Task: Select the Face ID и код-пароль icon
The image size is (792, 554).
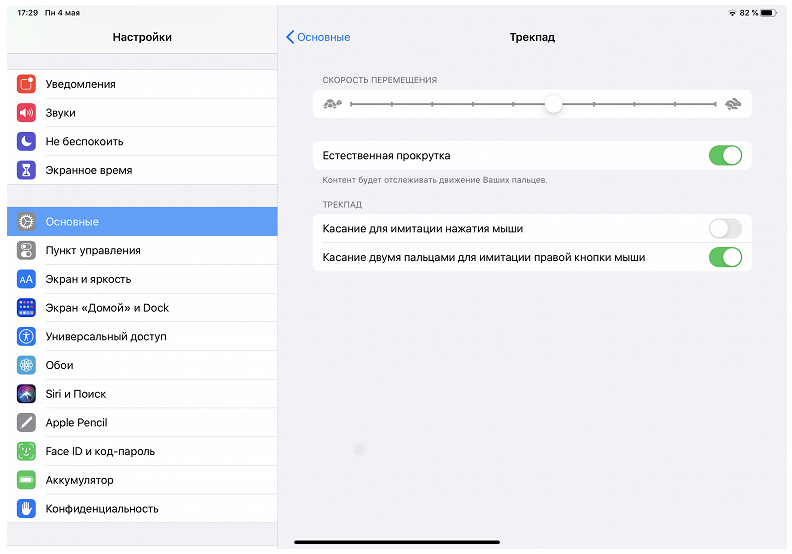Action: (26, 451)
